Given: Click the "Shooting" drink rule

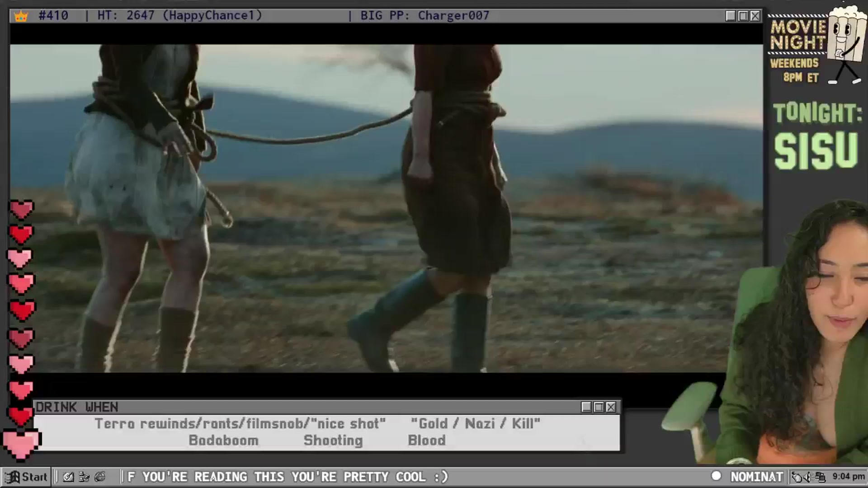Looking at the screenshot, I should pyautogui.click(x=333, y=441).
